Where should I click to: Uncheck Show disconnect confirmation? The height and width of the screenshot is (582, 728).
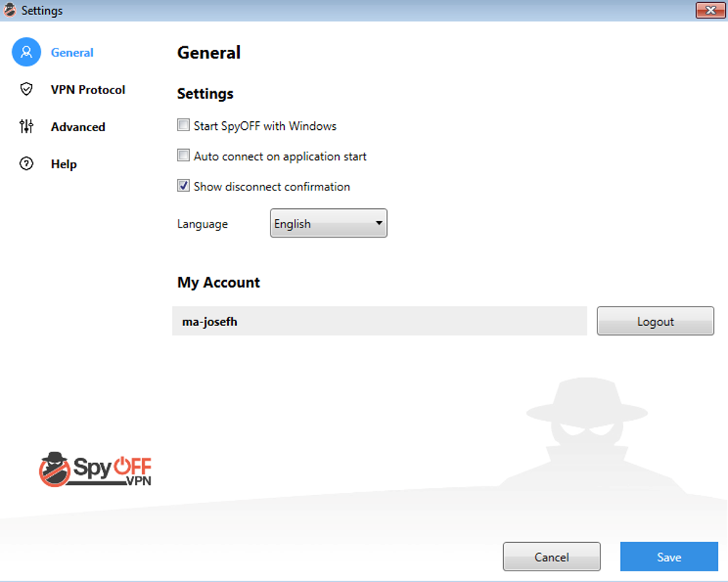(183, 185)
